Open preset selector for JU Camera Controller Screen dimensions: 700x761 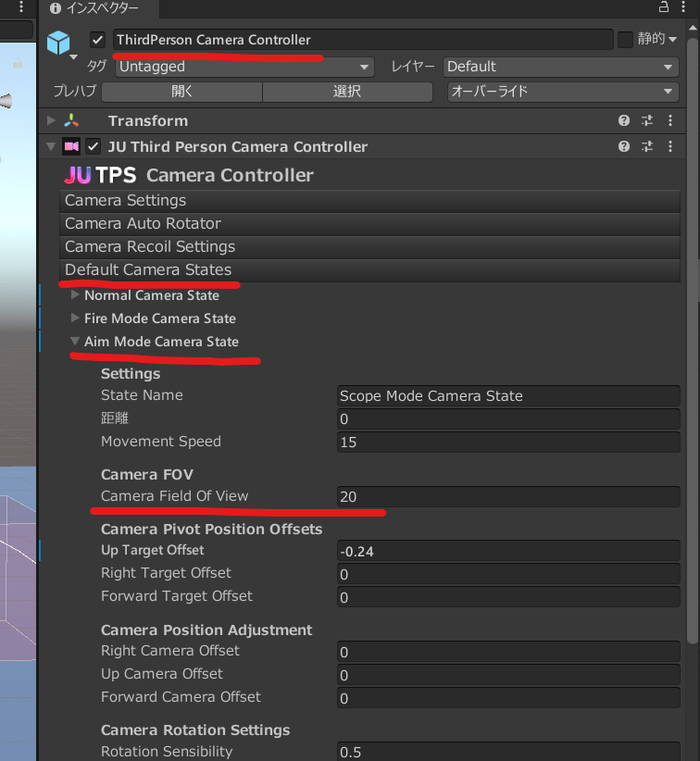[646, 147]
